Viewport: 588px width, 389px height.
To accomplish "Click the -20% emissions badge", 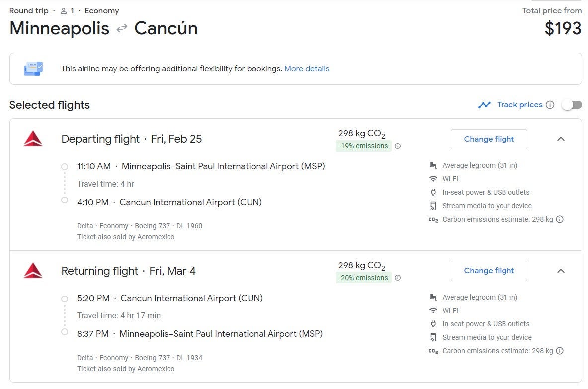I will (363, 278).
